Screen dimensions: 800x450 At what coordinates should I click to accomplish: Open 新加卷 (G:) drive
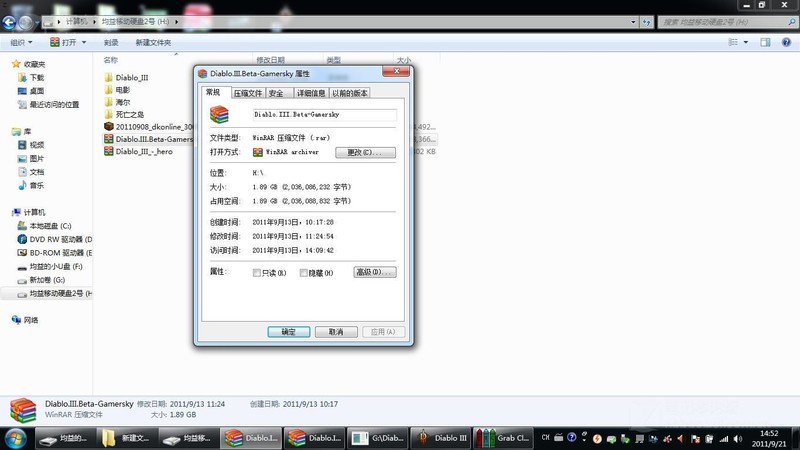pos(47,280)
